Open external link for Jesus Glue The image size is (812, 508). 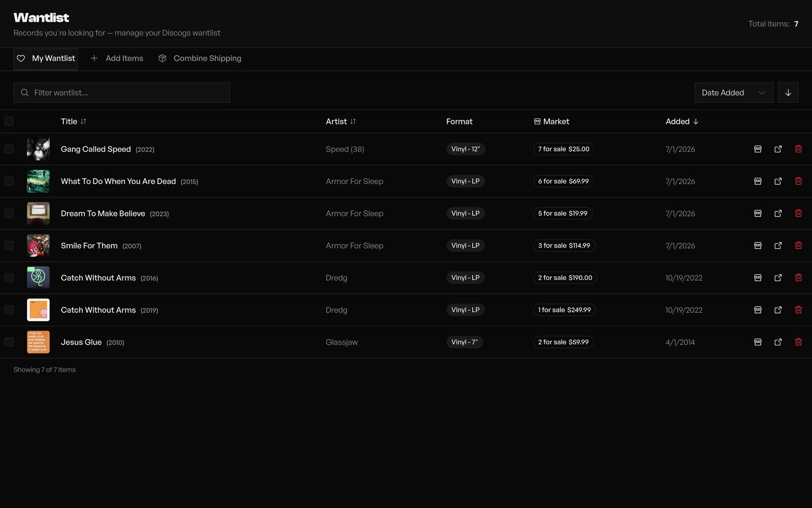click(778, 342)
